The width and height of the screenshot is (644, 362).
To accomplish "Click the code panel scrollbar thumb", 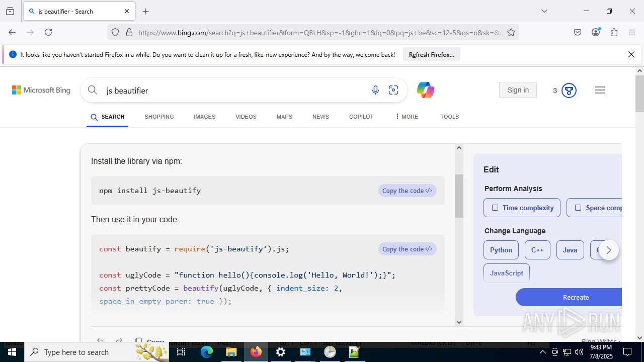I will click(x=459, y=196).
